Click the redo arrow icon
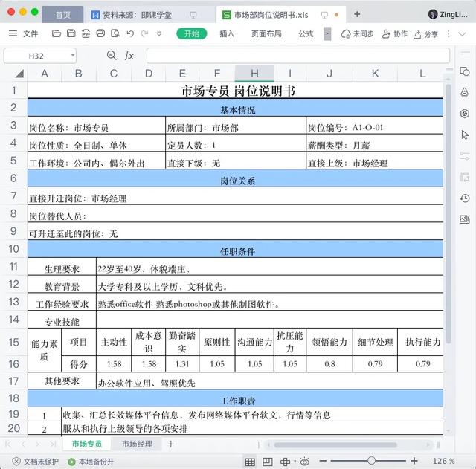The height and width of the screenshot is (469, 476). pyautogui.click(x=144, y=33)
